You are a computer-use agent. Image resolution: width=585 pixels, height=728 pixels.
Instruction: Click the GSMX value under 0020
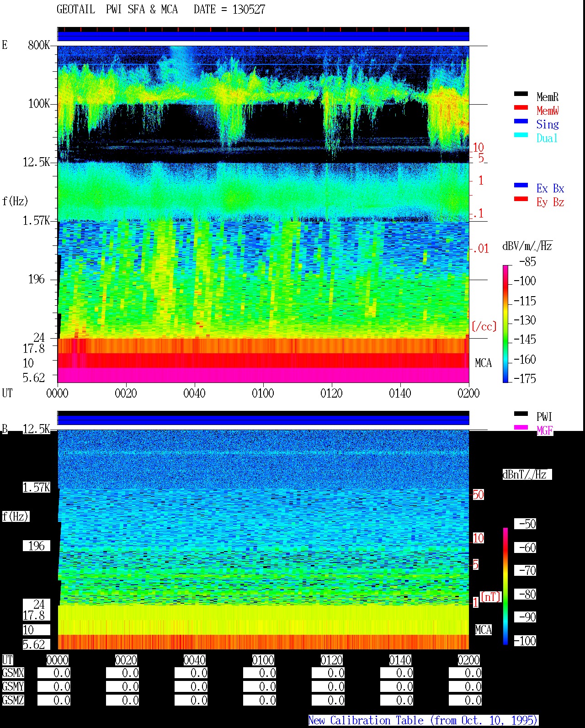(x=122, y=673)
